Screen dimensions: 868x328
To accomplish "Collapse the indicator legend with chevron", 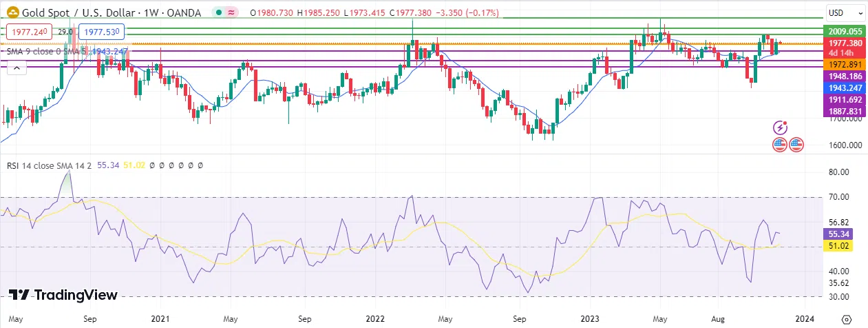I will 17,68.
